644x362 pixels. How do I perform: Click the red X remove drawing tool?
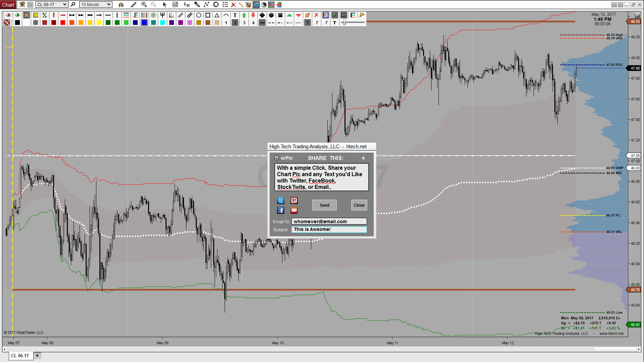pyautogui.click(x=233, y=5)
